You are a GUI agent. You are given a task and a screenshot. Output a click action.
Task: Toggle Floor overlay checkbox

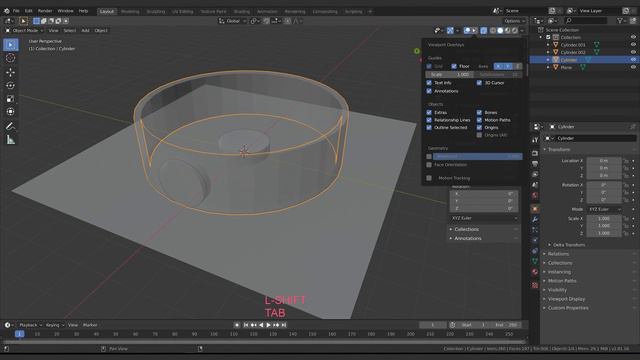click(454, 66)
